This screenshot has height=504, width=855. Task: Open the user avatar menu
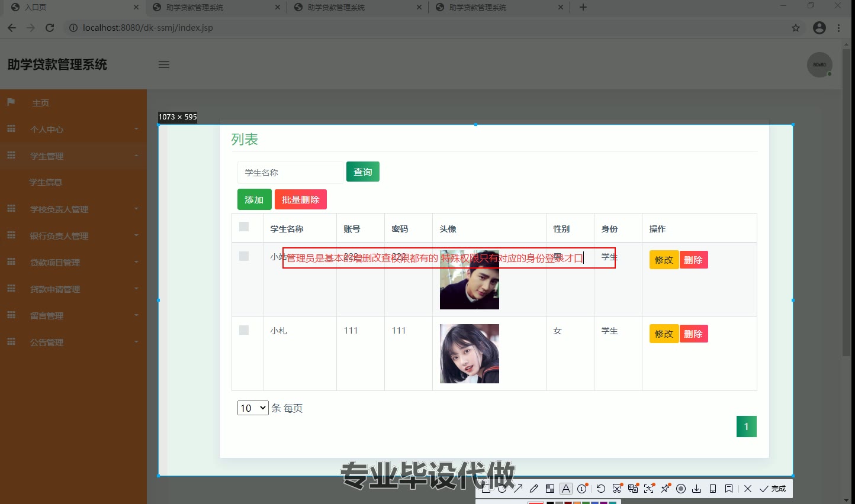pyautogui.click(x=819, y=64)
